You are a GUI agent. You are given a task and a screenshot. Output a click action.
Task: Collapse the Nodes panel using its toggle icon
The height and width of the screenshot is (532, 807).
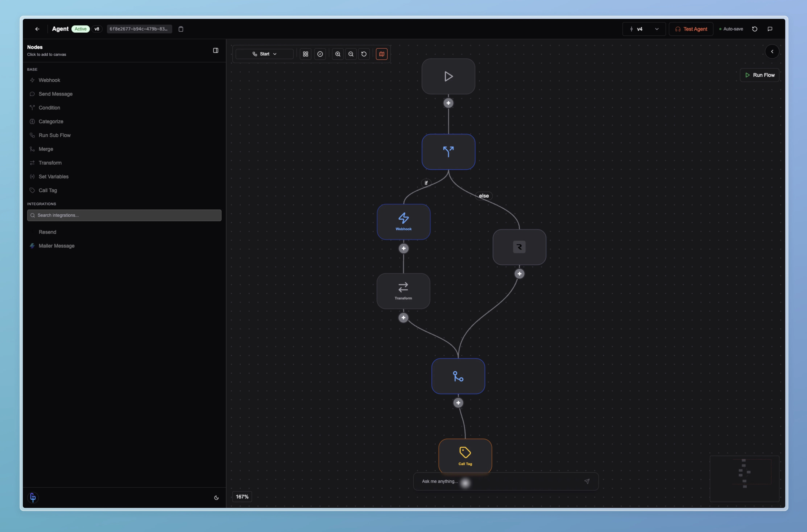point(216,50)
